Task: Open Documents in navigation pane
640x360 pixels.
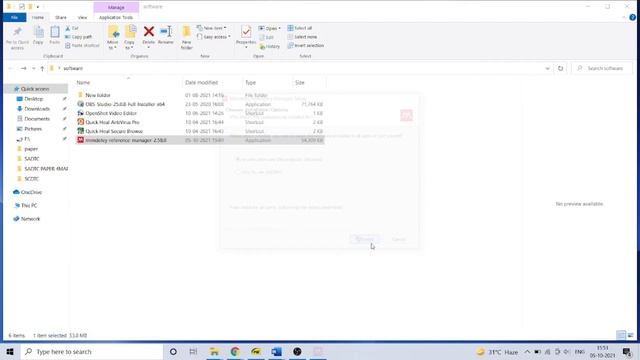Action: coord(37,119)
